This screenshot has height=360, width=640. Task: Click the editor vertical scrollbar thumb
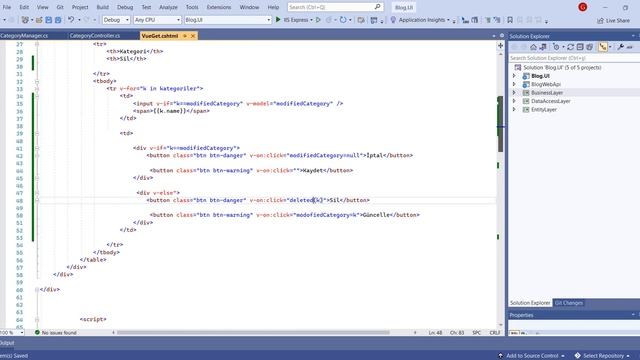(500, 124)
